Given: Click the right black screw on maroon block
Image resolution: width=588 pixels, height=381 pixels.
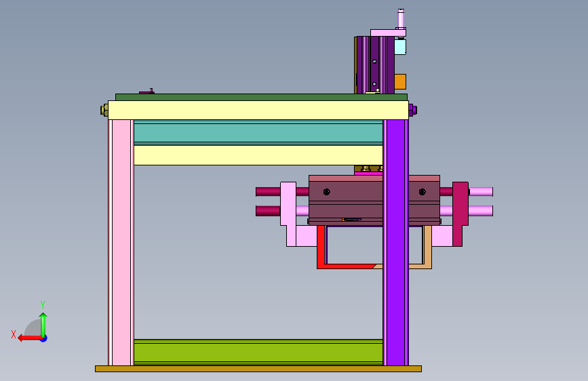Looking at the screenshot, I should [x=423, y=192].
